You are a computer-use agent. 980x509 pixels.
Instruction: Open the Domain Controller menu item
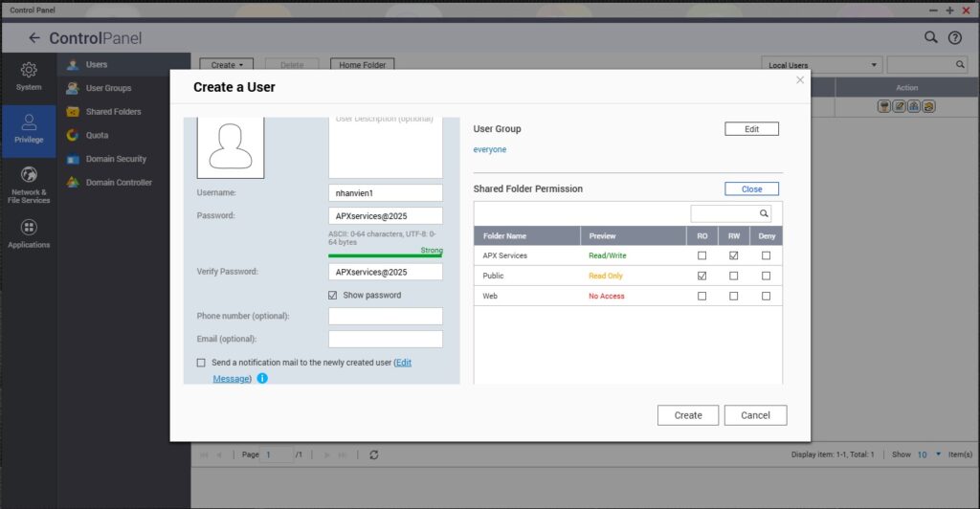[123, 183]
